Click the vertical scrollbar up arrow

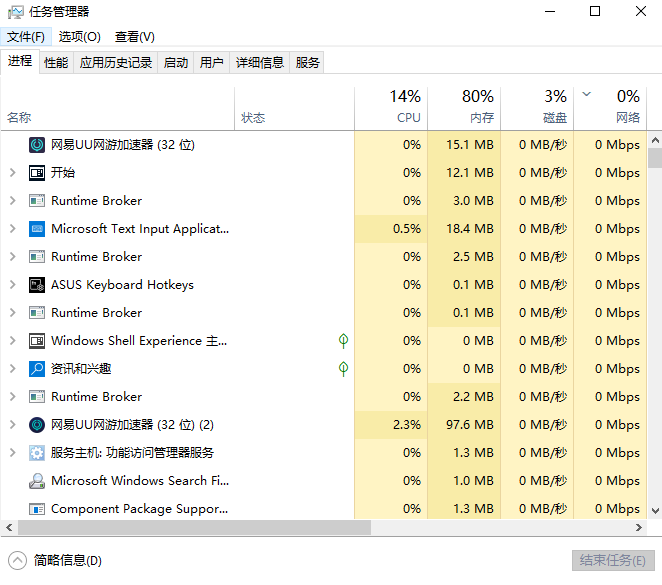pos(655,140)
